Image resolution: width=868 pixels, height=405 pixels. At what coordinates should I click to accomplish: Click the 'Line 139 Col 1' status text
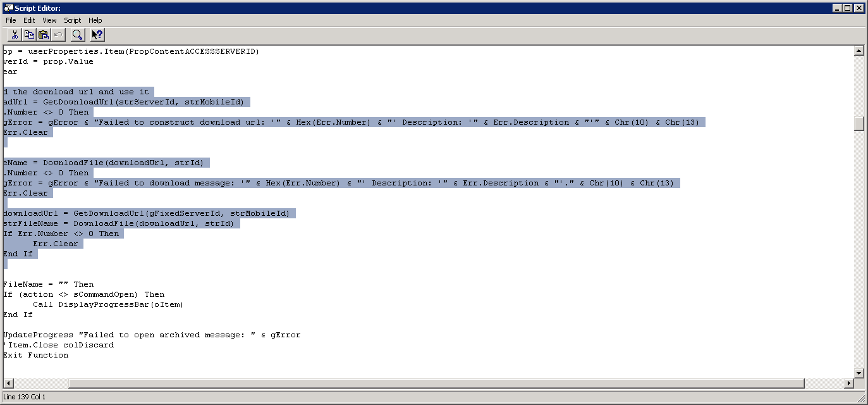24,397
